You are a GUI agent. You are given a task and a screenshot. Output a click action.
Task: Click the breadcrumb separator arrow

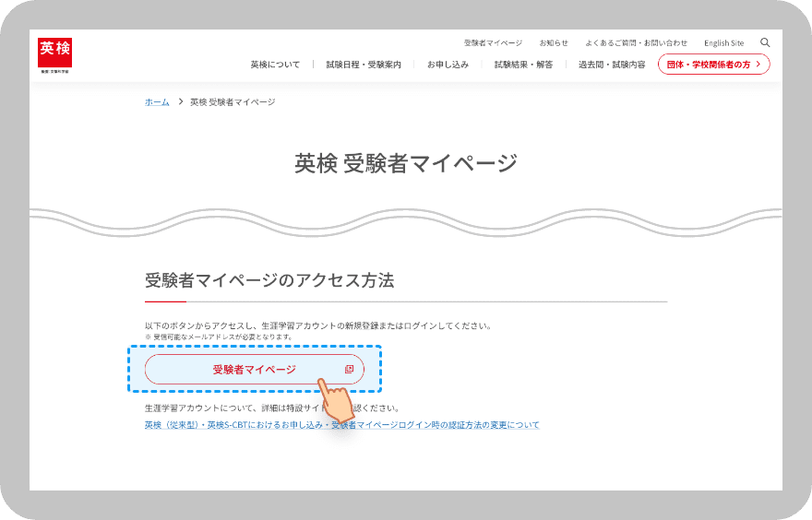pyautogui.click(x=180, y=101)
